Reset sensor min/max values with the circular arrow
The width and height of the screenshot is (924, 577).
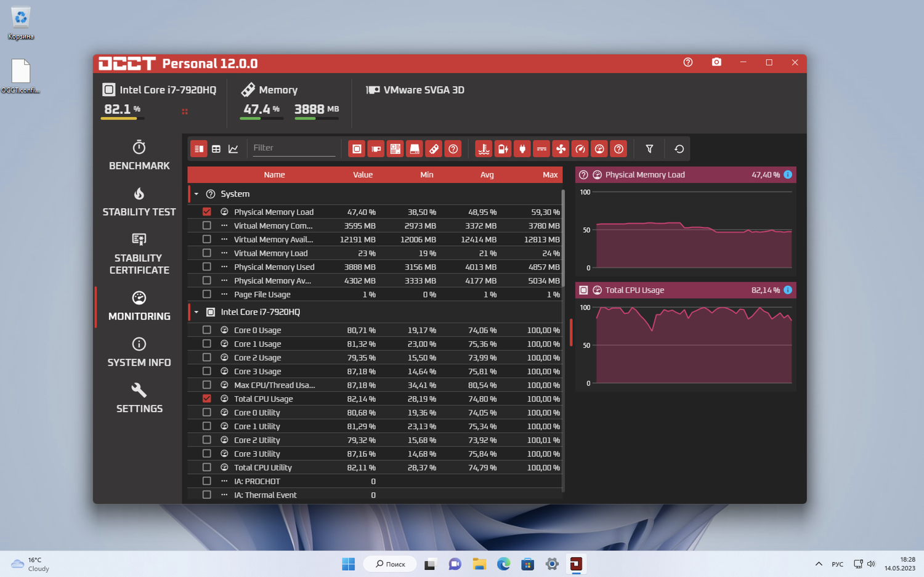(679, 148)
